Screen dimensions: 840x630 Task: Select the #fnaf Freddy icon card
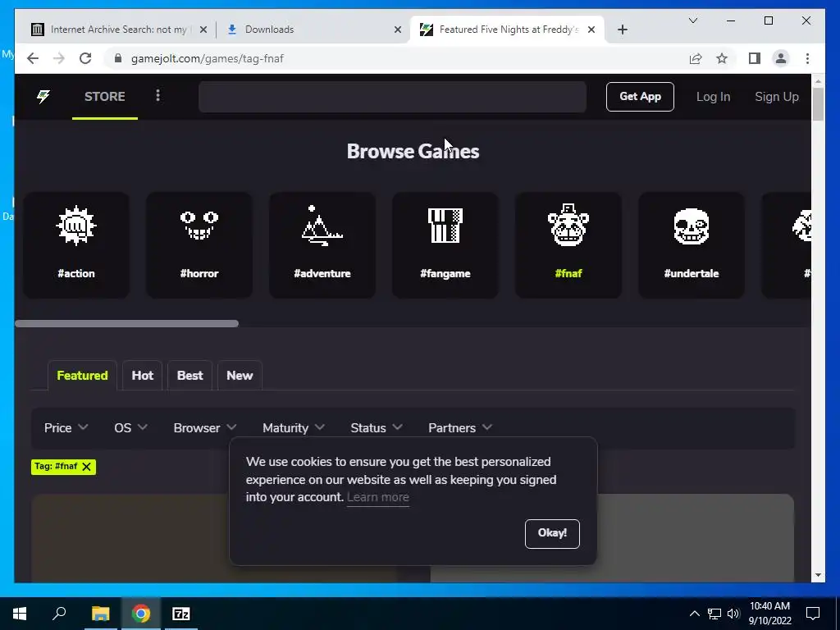568,244
